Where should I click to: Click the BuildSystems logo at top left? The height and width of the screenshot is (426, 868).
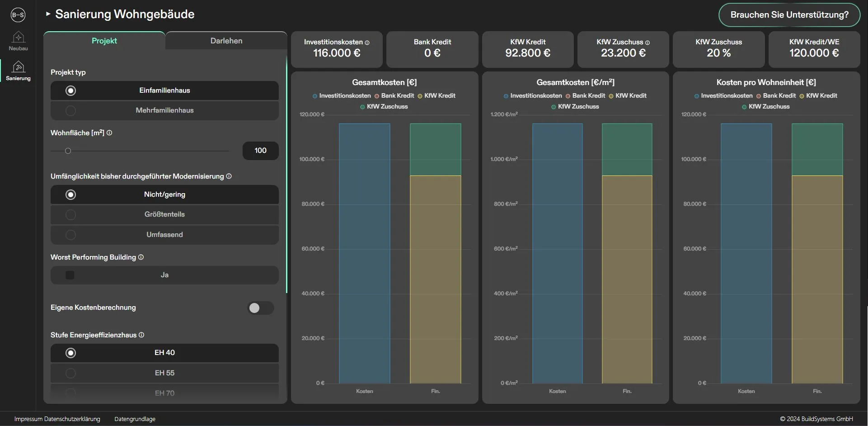point(18,15)
